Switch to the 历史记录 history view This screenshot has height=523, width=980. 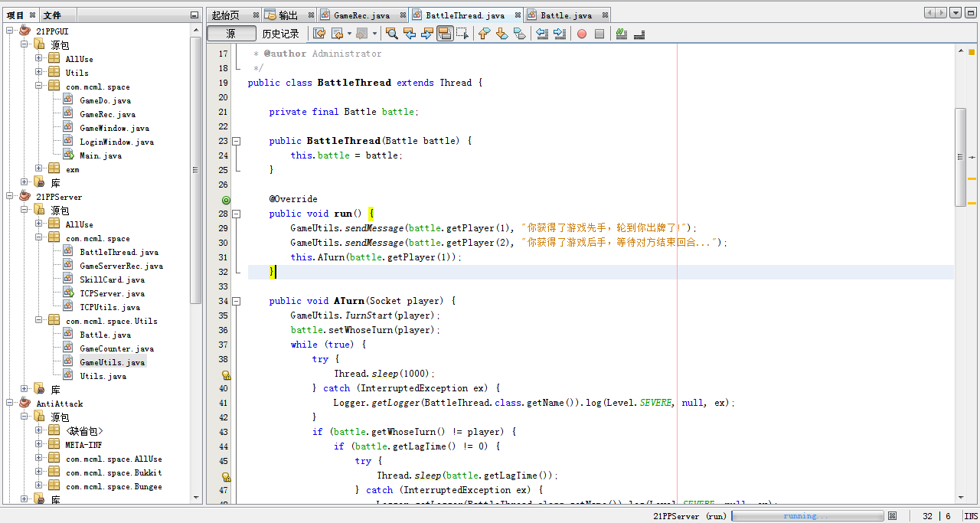280,34
